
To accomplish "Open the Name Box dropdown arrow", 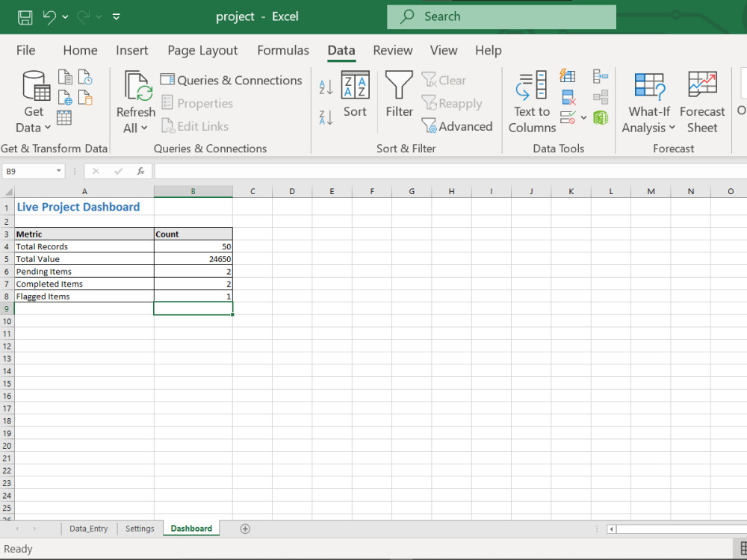I will click(58, 170).
